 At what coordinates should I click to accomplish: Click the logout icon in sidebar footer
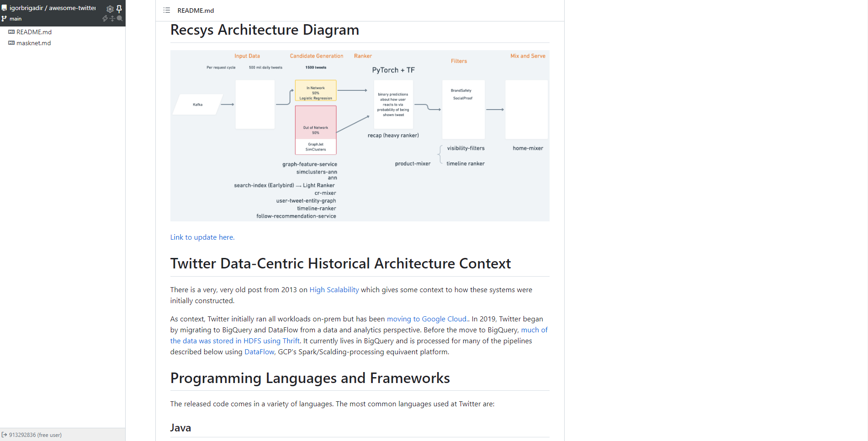4,435
